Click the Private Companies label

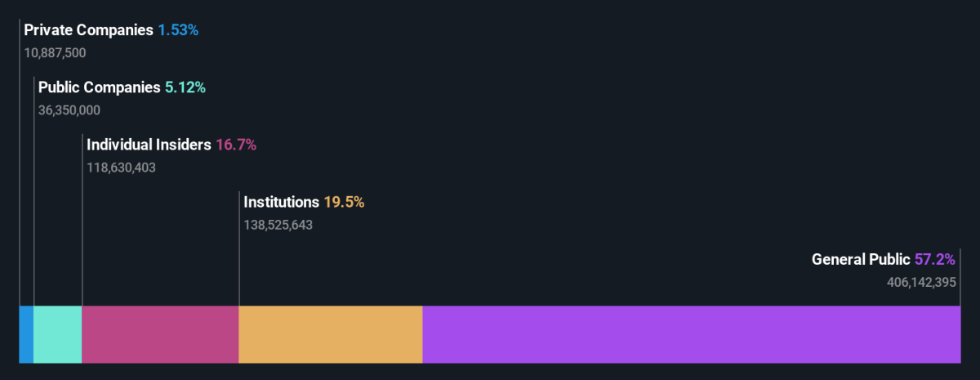pyautogui.click(x=88, y=30)
